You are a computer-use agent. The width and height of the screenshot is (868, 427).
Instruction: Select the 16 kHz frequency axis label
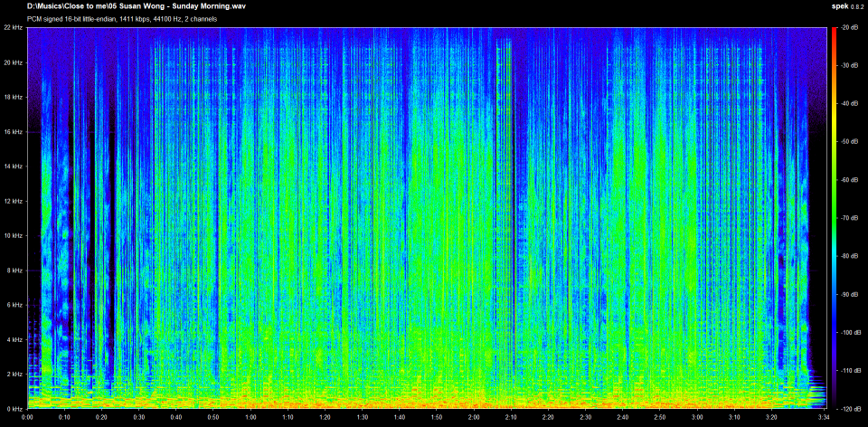[x=14, y=132]
